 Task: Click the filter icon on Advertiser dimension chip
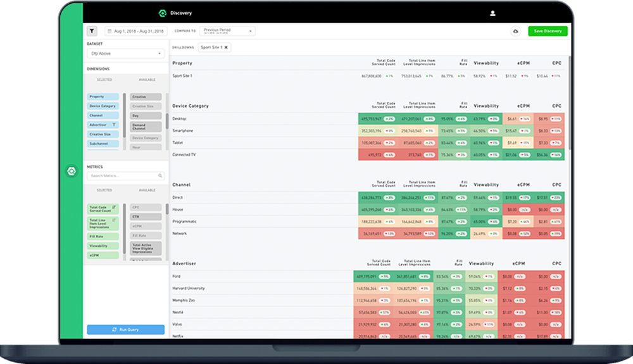pos(114,125)
